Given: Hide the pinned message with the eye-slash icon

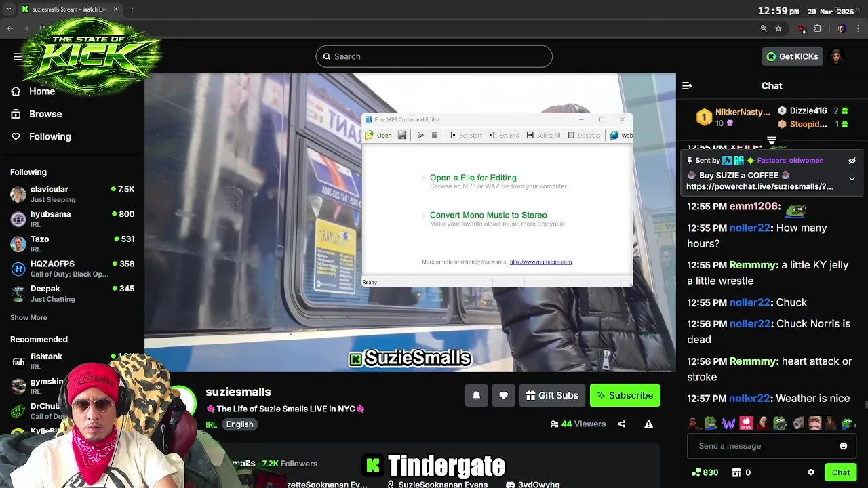Looking at the screenshot, I should tap(852, 161).
